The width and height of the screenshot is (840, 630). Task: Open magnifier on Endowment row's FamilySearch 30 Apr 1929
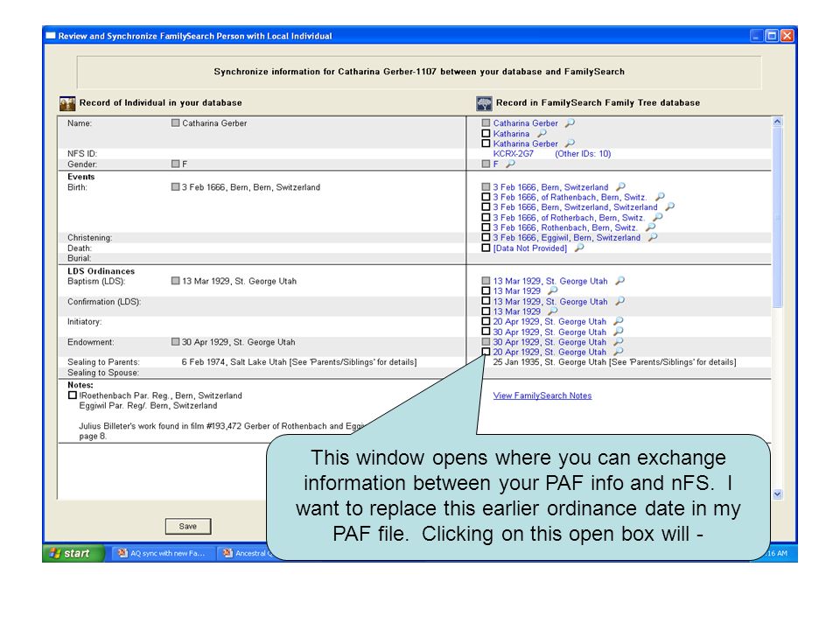(619, 341)
